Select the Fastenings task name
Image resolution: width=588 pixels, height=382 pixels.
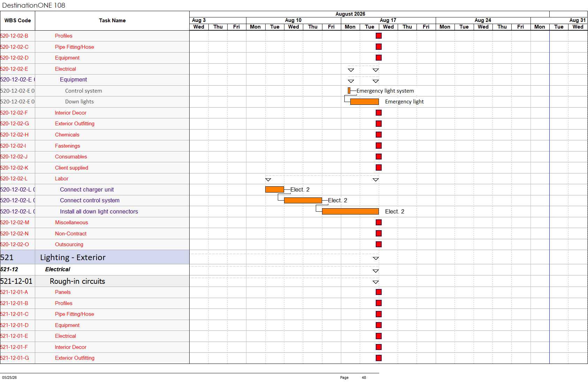point(67,146)
